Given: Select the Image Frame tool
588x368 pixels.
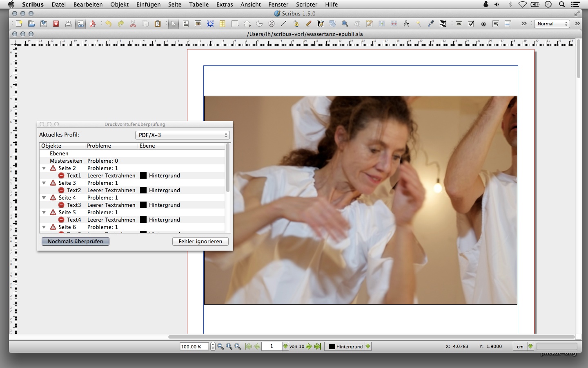Looking at the screenshot, I should [198, 24].
